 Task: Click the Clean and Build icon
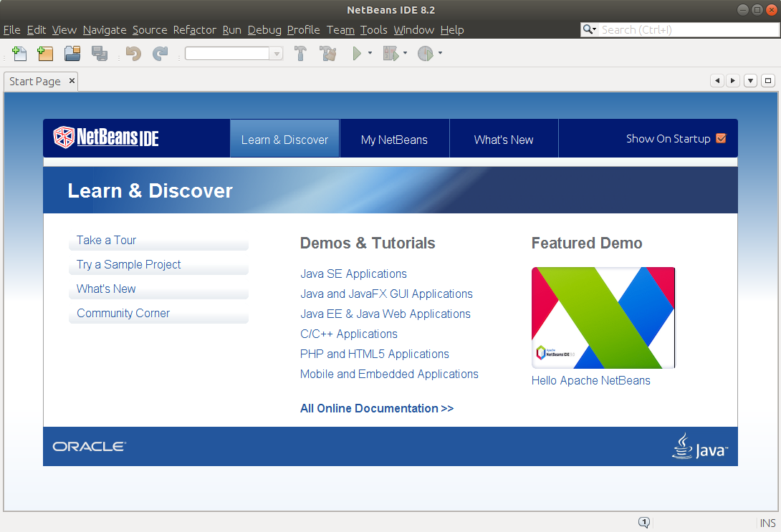tap(327, 53)
